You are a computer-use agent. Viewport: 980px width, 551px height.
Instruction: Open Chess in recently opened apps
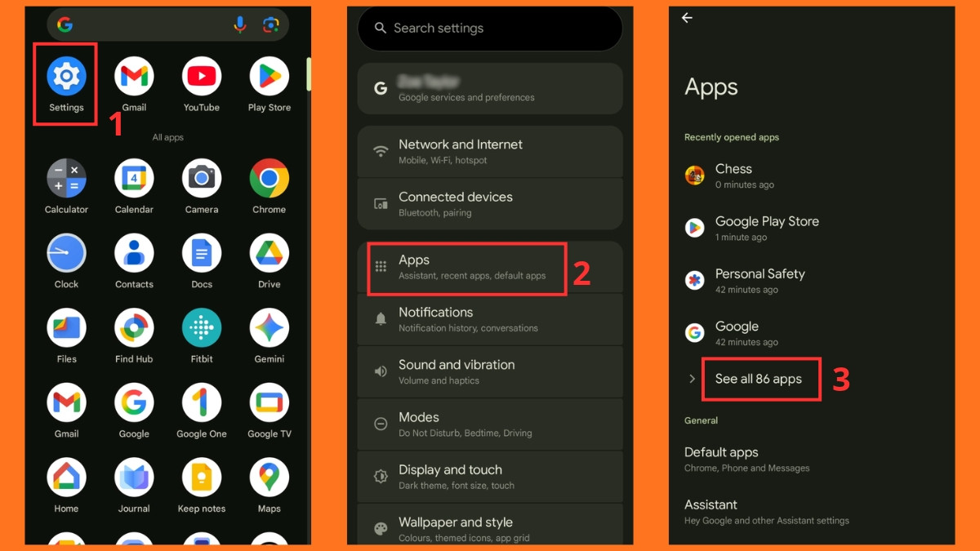click(x=812, y=176)
